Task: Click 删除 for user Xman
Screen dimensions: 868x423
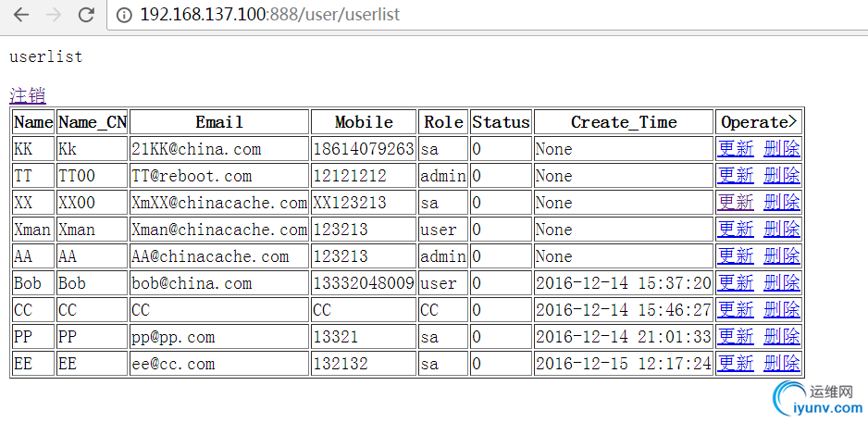Action: pos(782,230)
